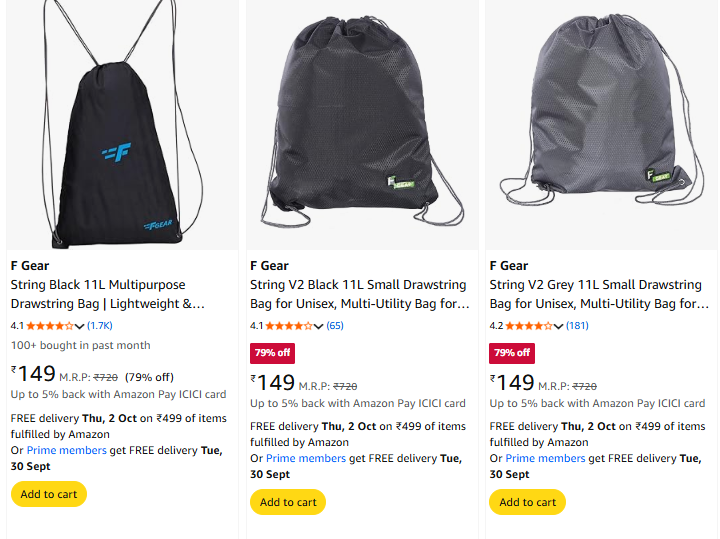Screen dimensions: 720x539
Task: Open the 1.7K reviews link
Action: coord(100,326)
